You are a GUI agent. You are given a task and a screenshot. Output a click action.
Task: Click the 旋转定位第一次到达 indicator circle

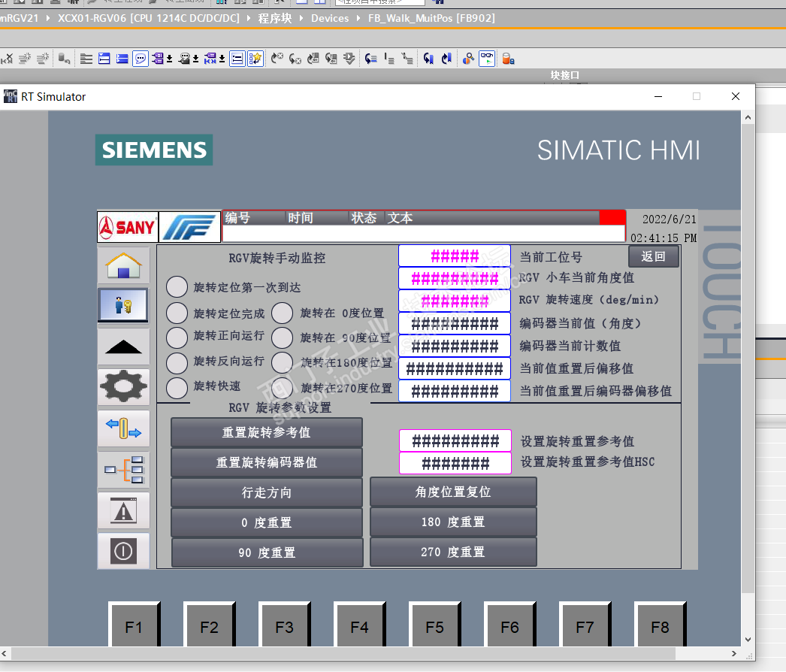tap(177, 287)
